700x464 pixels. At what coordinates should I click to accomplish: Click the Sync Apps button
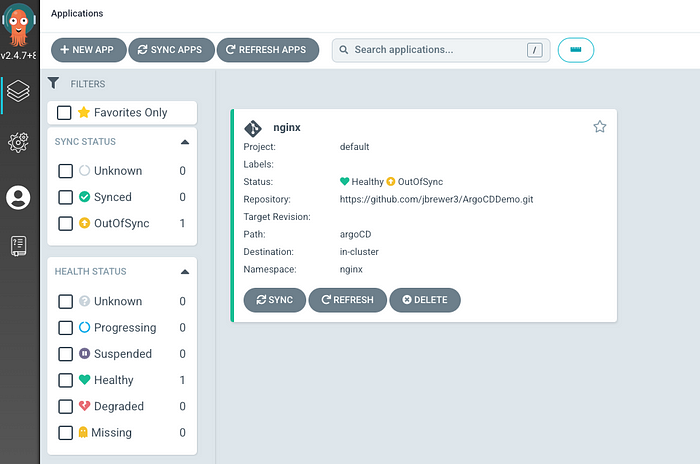pyautogui.click(x=171, y=50)
